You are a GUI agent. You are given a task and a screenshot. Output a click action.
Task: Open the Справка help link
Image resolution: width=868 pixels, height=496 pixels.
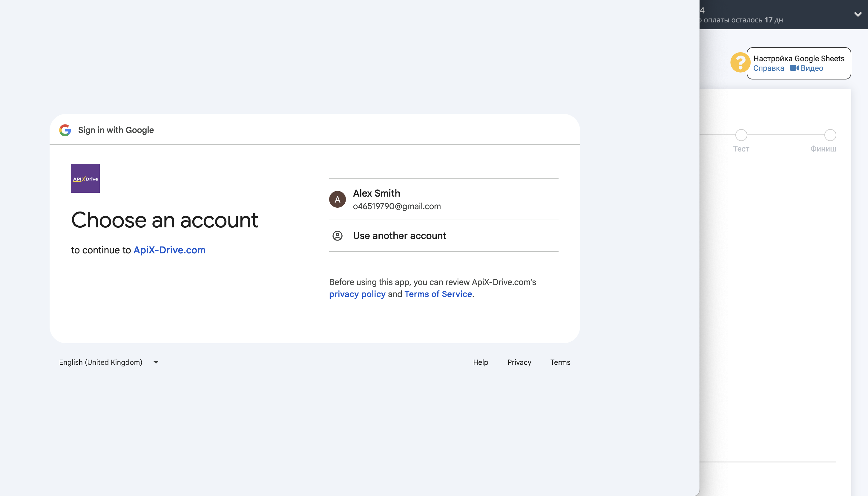[768, 68]
